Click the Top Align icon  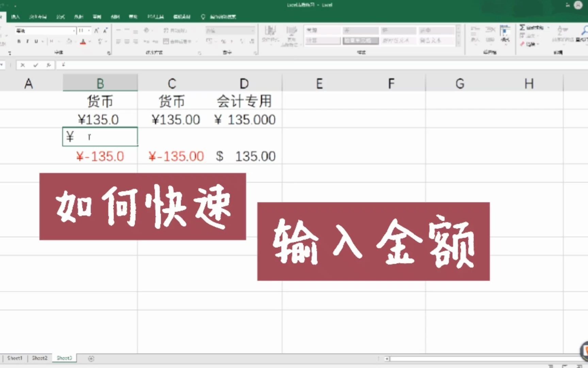click(x=118, y=31)
